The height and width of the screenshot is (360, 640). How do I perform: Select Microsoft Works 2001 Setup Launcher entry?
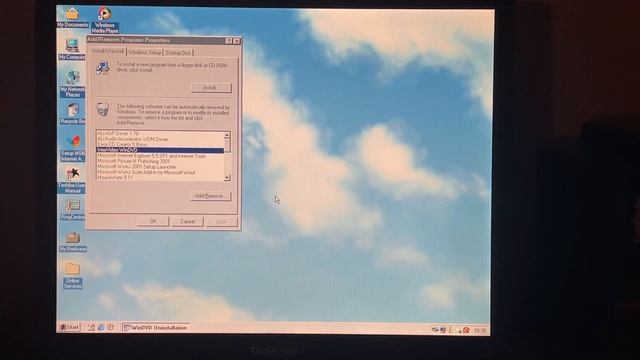coord(160,167)
